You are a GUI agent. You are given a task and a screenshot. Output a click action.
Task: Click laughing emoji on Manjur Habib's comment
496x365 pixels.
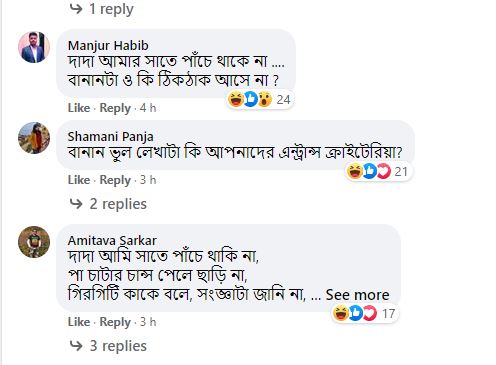click(236, 99)
